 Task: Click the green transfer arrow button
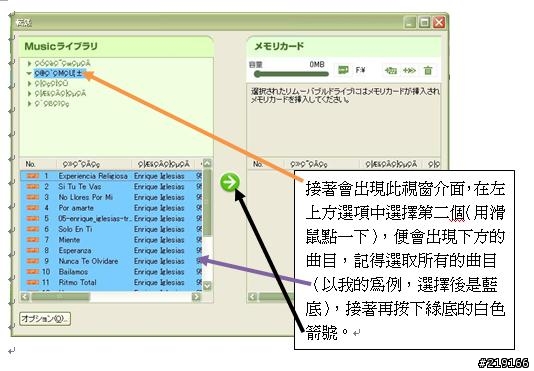coord(230,182)
